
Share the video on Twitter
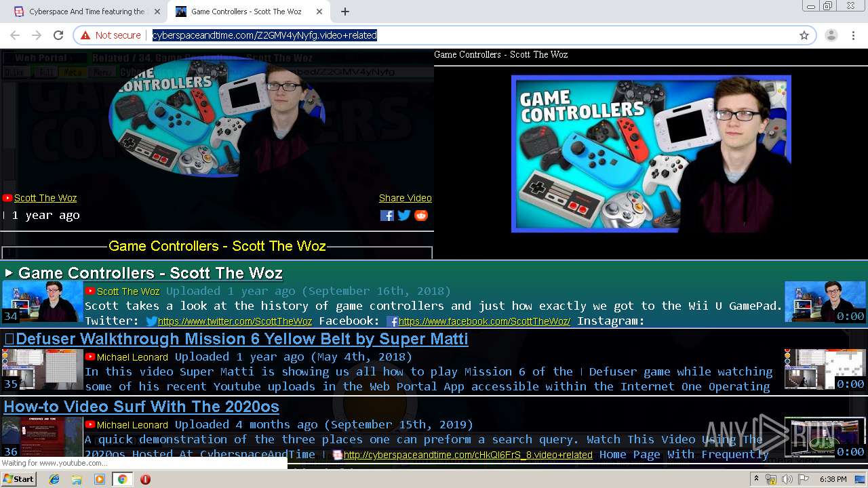[x=404, y=216]
